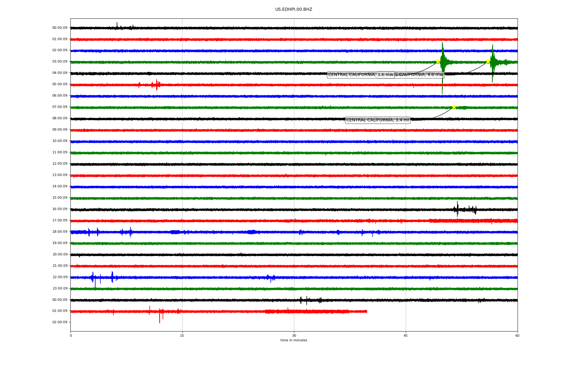The image size is (588, 368).
Task: Select the 'CENTRAL CALIFORNIA, 3.6 mw' annotation box
Action: tap(352, 75)
